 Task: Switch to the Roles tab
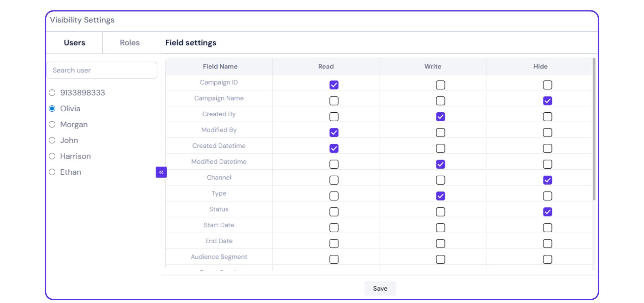tap(129, 43)
